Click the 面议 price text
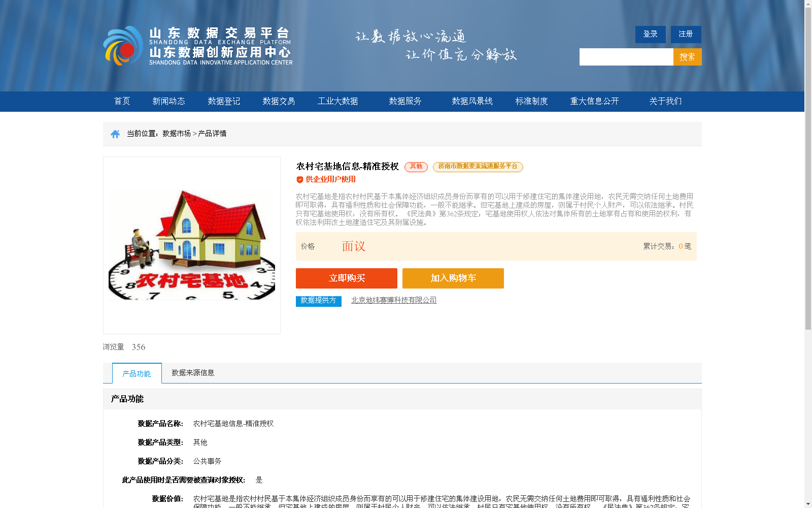Viewport: 812px width, 508px height. tap(354, 246)
